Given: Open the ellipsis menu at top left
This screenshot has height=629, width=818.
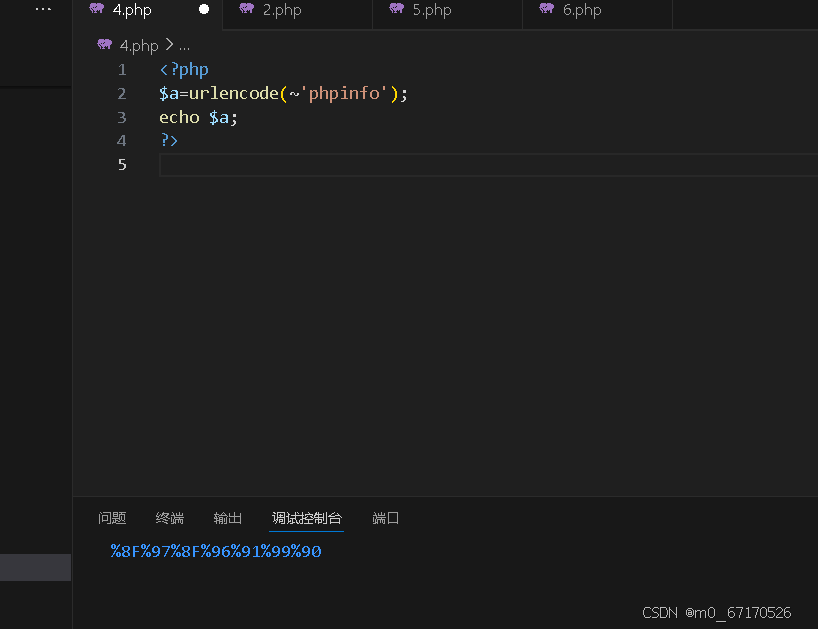Looking at the screenshot, I should [41, 9].
